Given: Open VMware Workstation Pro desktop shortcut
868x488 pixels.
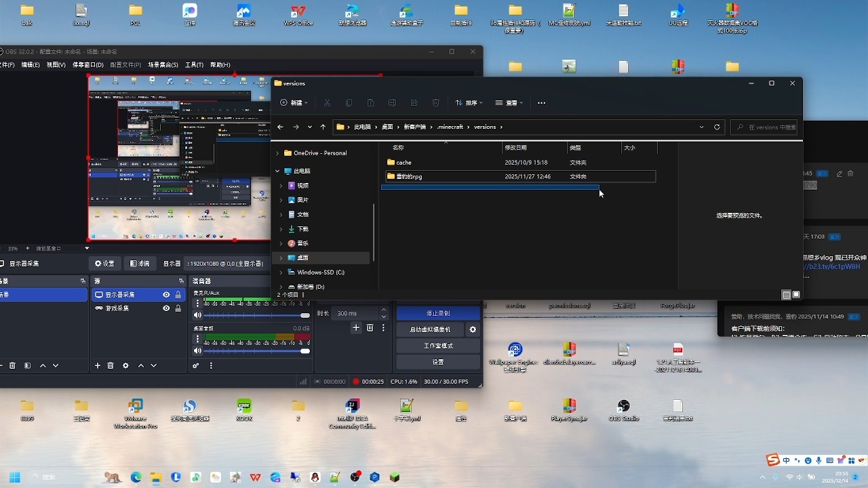Looking at the screenshot, I should (x=136, y=413).
